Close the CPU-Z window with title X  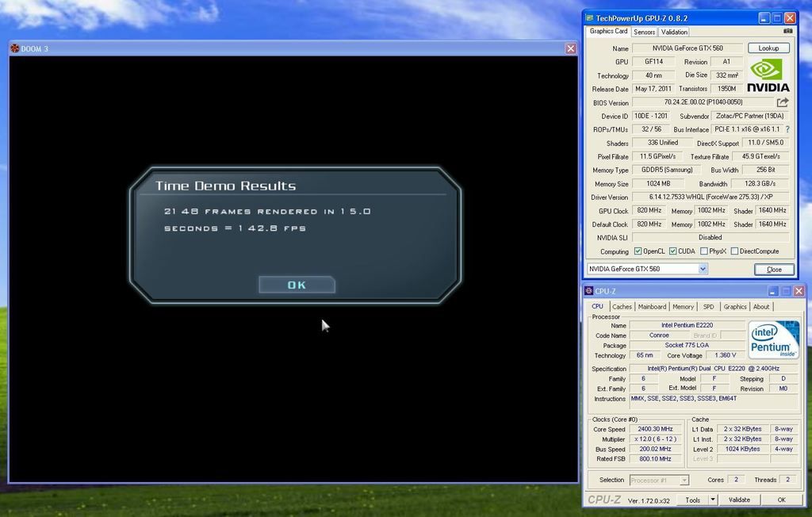click(x=799, y=291)
